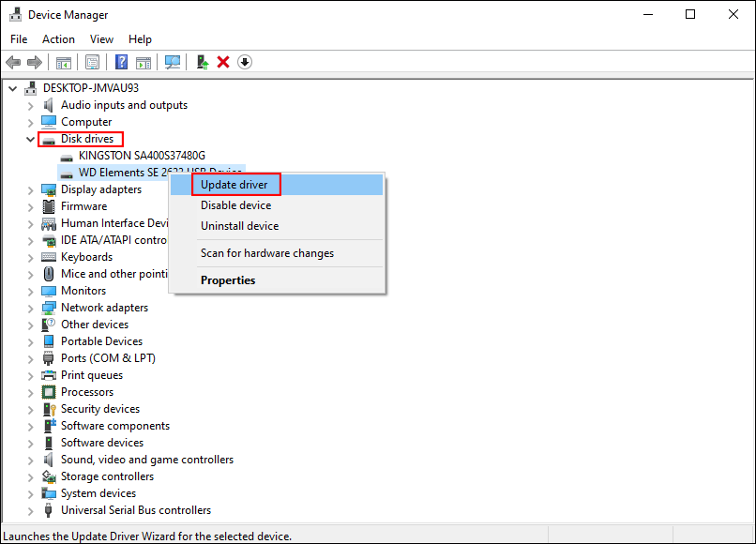Click Scan for hardware changes toolbar icon
The width and height of the screenshot is (756, 544).
[x=172, y=62]
